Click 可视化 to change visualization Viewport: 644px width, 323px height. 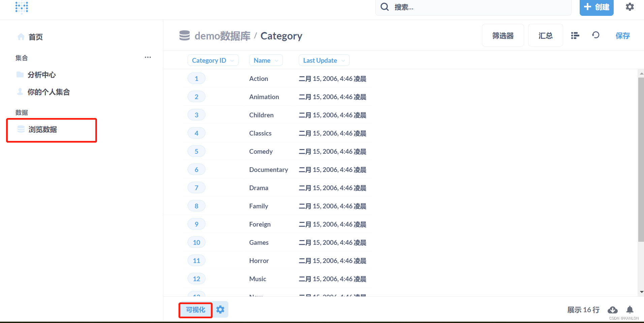[x=195, y=309]
